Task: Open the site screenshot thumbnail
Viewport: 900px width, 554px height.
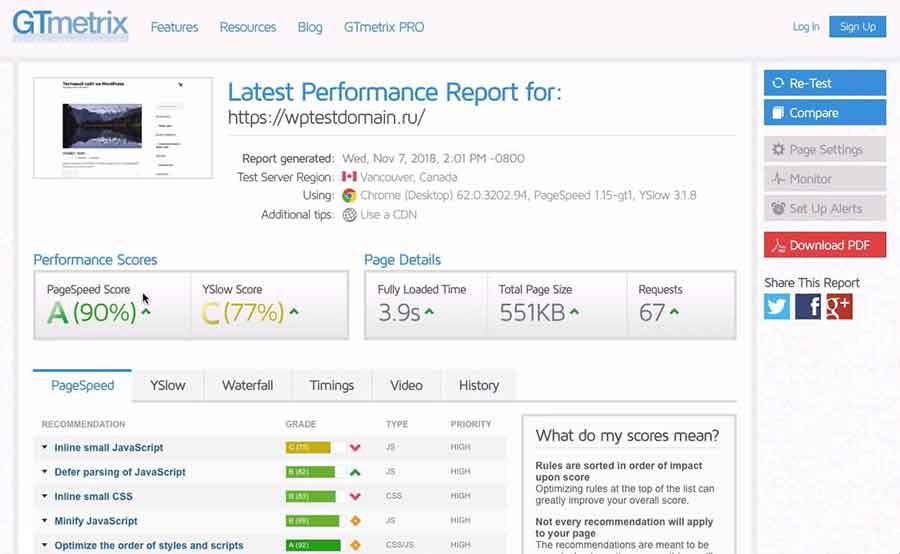Action: pos(123,128)
